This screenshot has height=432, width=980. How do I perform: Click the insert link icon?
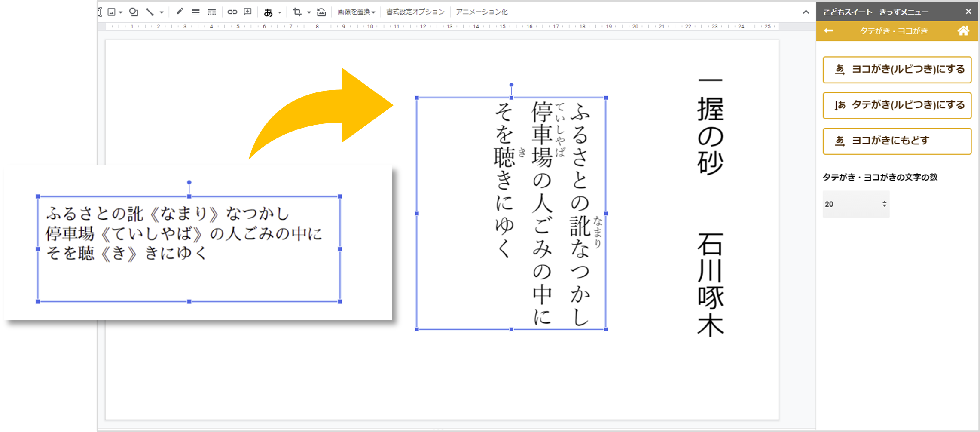click(232, 12)
